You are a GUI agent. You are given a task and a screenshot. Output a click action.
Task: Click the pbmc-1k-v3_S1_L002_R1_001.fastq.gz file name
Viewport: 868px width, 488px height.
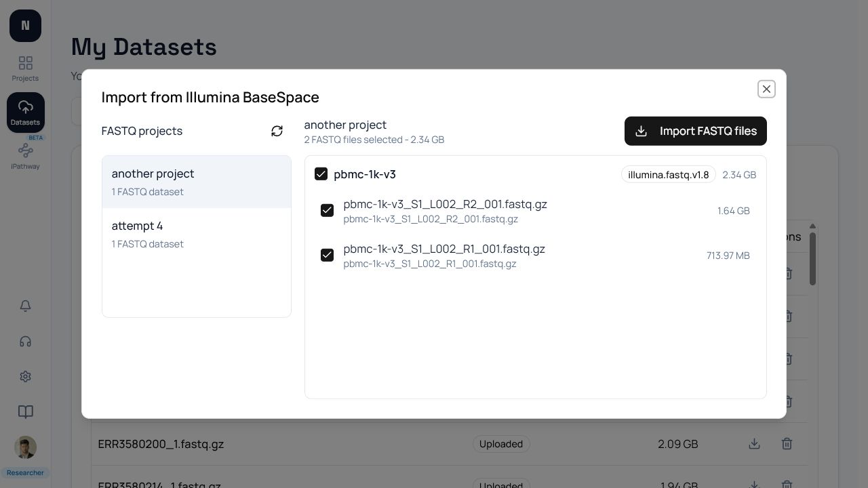(444, 249)
